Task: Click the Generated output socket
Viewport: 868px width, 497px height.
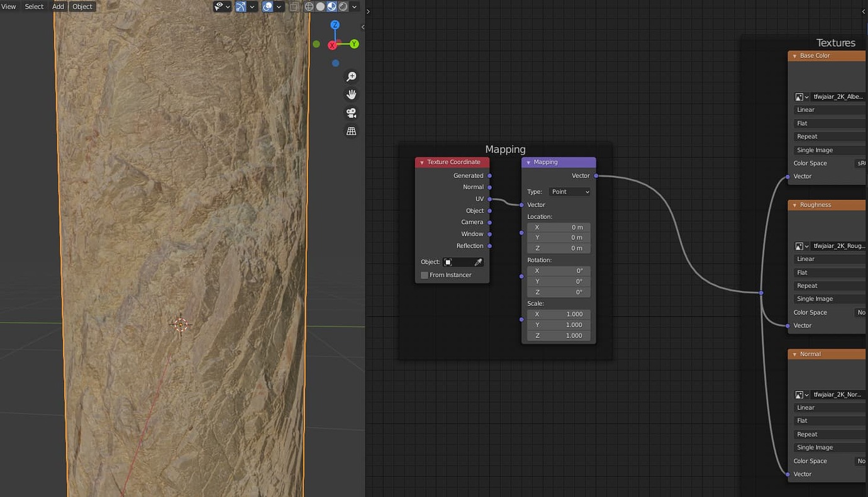Action: [x=489, y=176]
